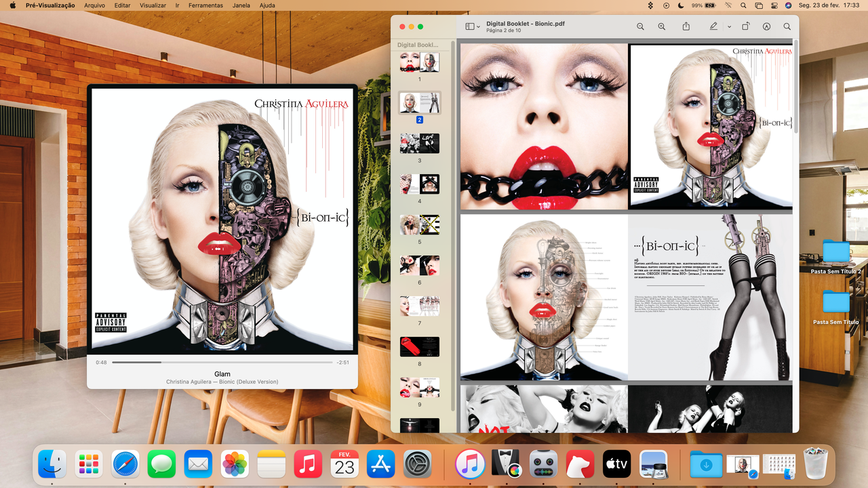
Task: Toggle Do Not Disturb moon in menu bar
Action: pyautogui.click(x=681, y=5)
